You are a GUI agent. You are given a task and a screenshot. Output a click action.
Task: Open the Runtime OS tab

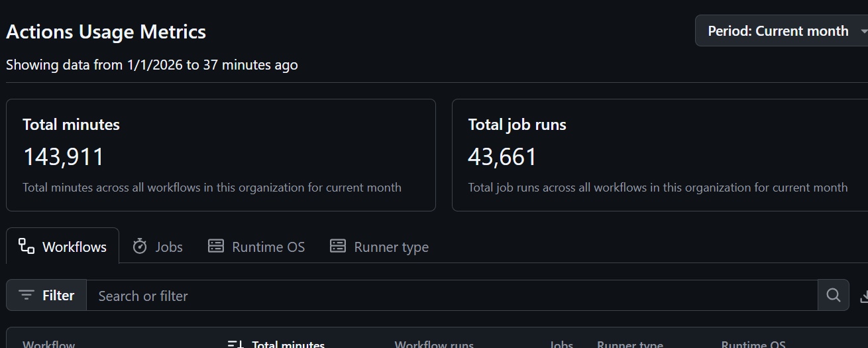click(x=268, y=247)
